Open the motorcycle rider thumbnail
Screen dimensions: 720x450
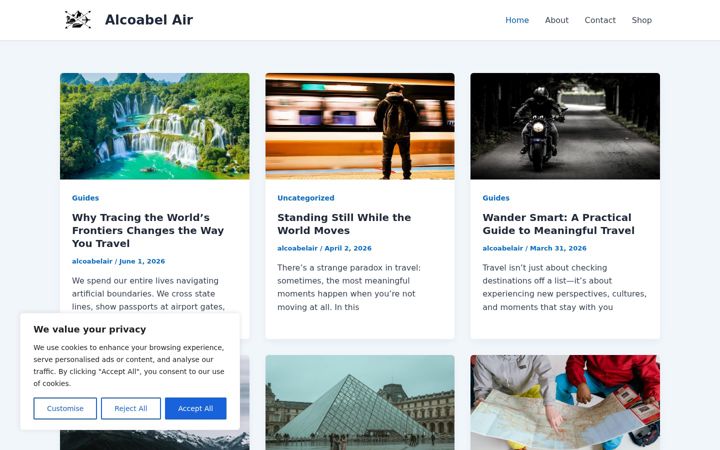pyautogui.click(x=565, y=126)
